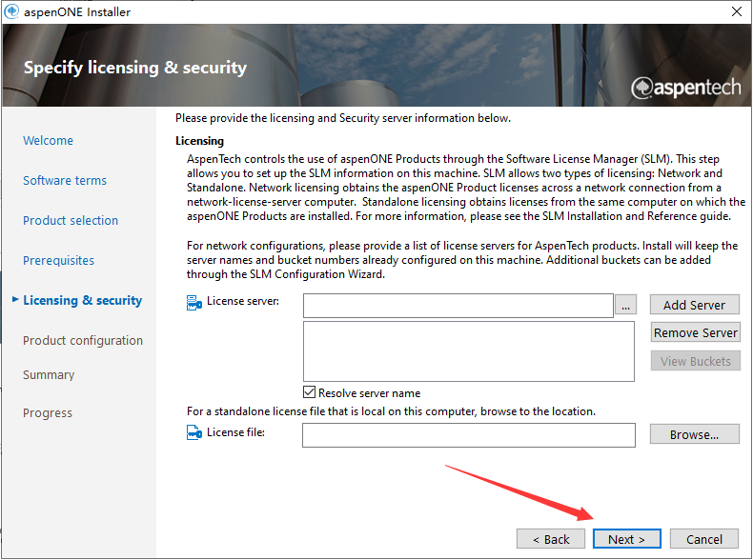Focus the License server text field
This screenshot has height=560, width=753.
click(458, 306)
